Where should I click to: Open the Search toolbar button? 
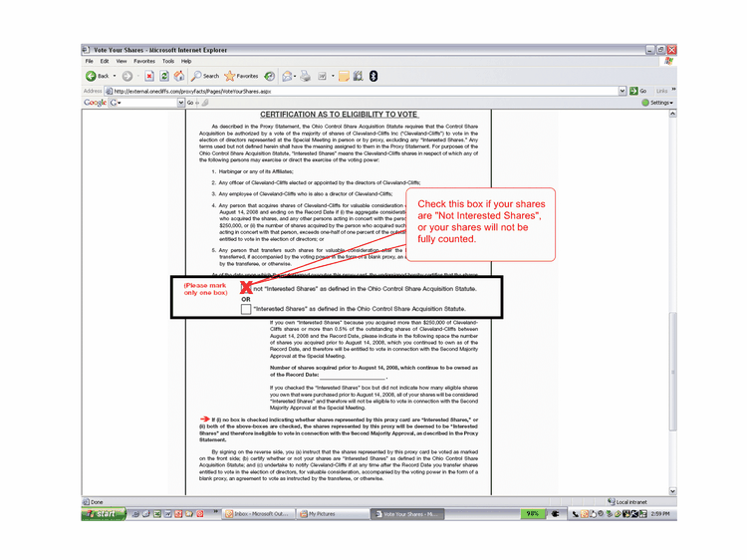(206, 76)
